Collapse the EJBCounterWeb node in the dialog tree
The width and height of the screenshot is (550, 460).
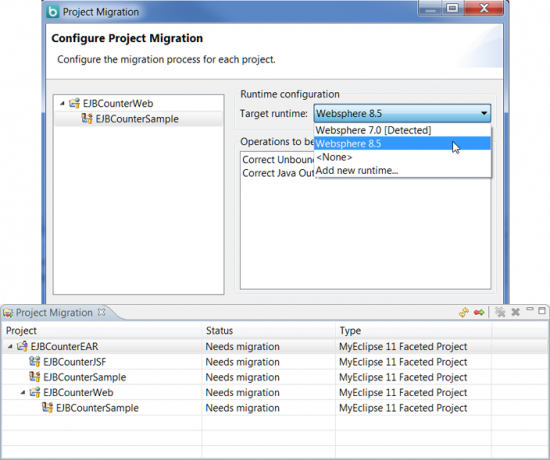point(62,103)
